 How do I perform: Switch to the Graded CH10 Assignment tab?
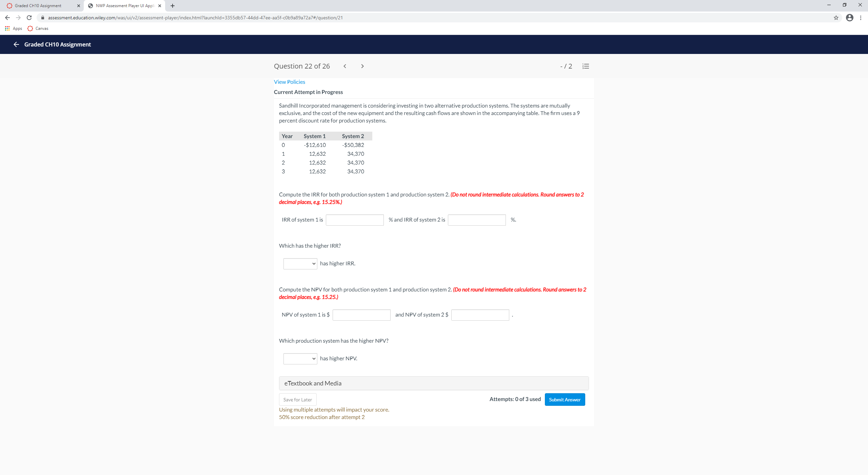point(39,5)
